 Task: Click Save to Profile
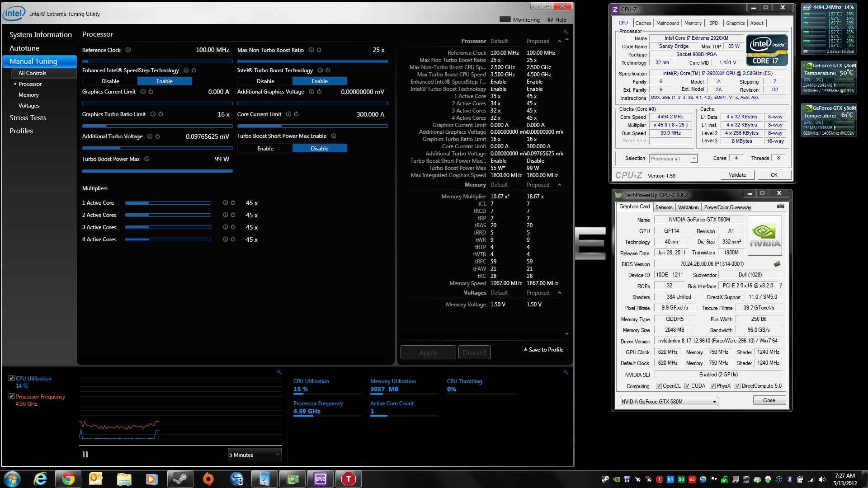click(543, 350)
